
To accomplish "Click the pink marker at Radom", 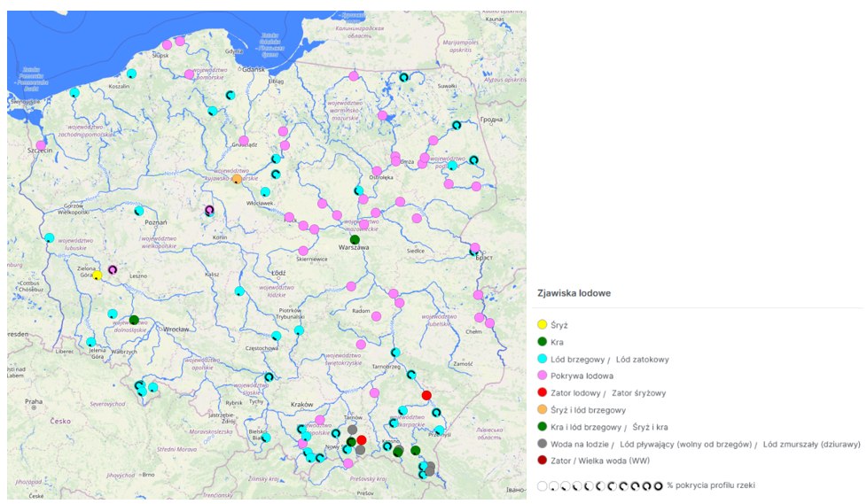I will coord(376,315).
